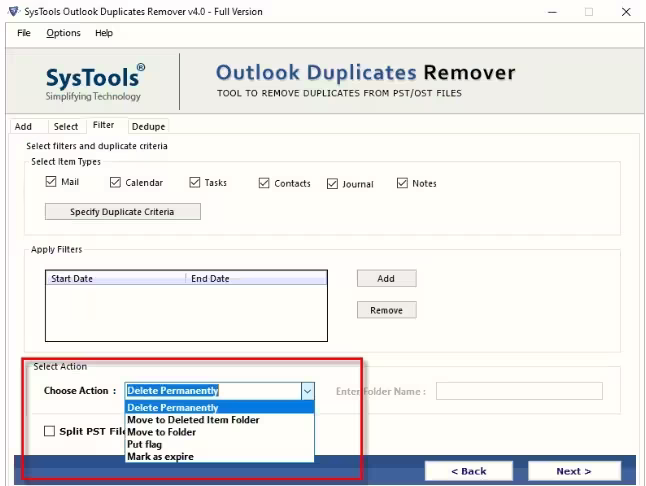Open the Help menu
The height and width of the screenshot is (486, 646).
pyautogui.click(x=104, y=33)
